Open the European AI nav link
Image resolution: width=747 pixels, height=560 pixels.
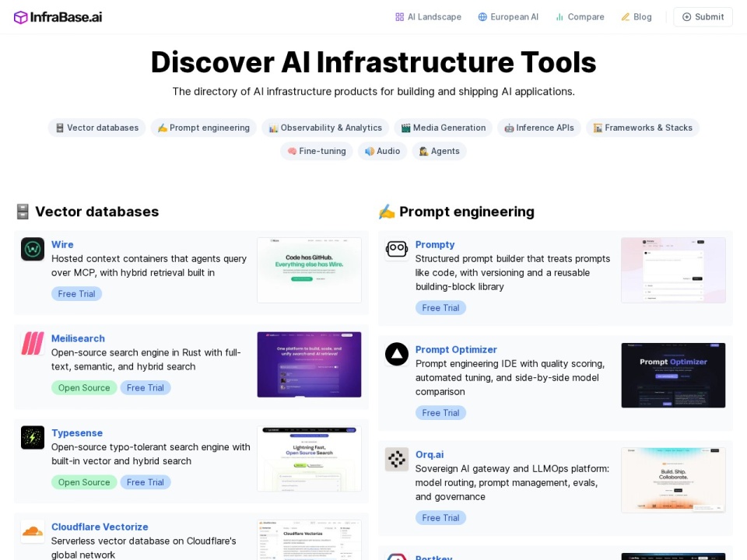[508, 17]
